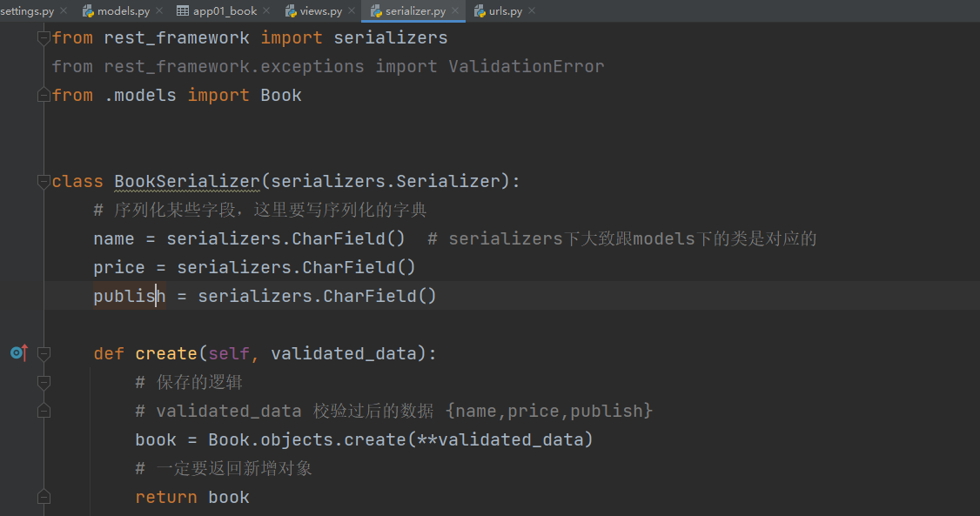Close the urls.py tab
The height and width of the screenshot is (516, 980).
tap(531, 11)
